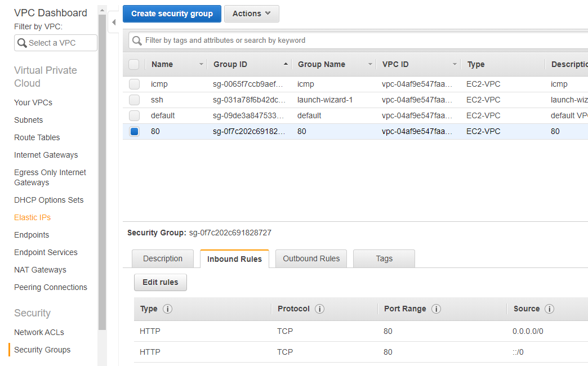Open the VPC ID column dropdown arrow
The width and height of the screenshot is (588, 366).
pos(455,65)
